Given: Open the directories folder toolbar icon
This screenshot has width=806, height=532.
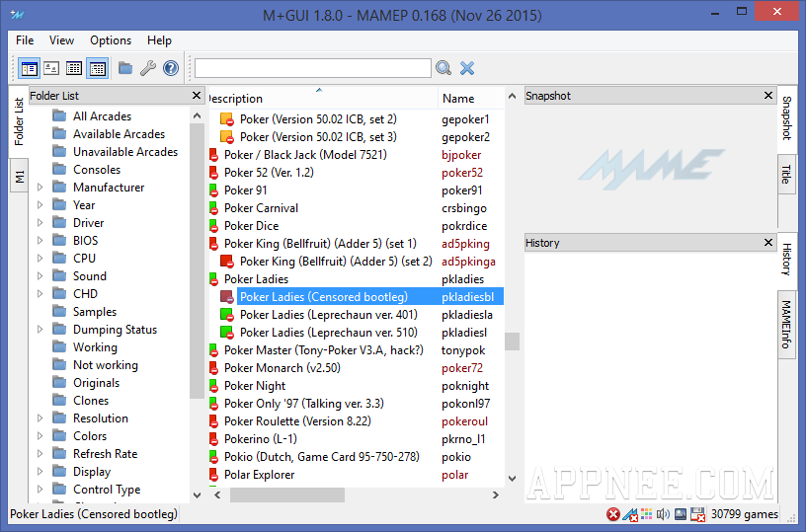Looking at the screenshot, I should click(x=124, y=68).
